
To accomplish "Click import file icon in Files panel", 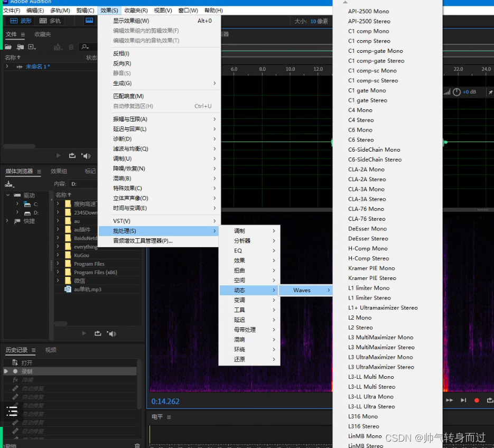I will (x=20, y=47).
